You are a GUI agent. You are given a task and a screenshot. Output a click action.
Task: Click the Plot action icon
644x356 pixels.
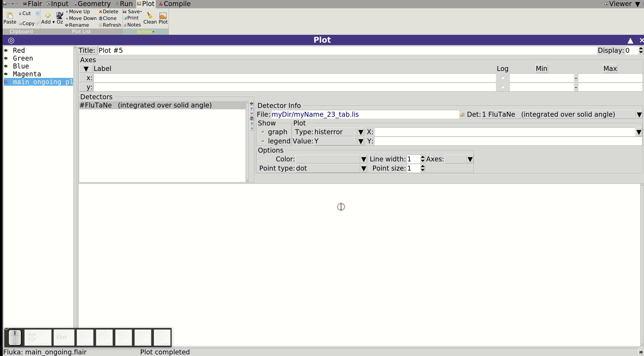[163, 15]
